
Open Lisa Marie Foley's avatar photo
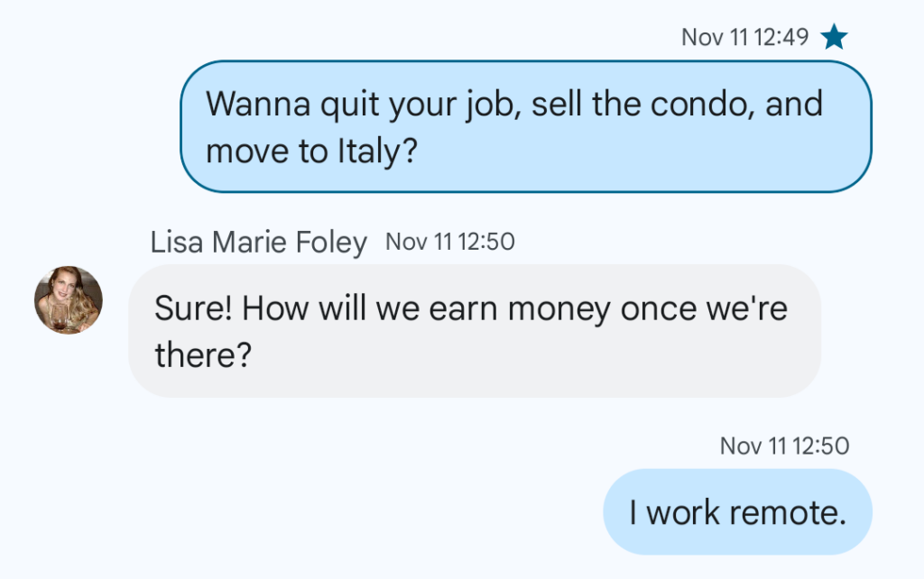(x=69, y=299)
